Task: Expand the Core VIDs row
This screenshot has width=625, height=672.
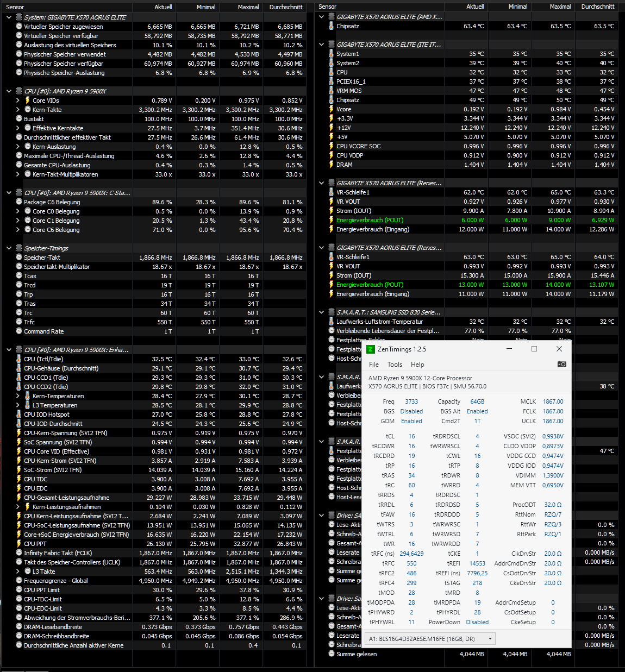Action: [x=18, y=100]
